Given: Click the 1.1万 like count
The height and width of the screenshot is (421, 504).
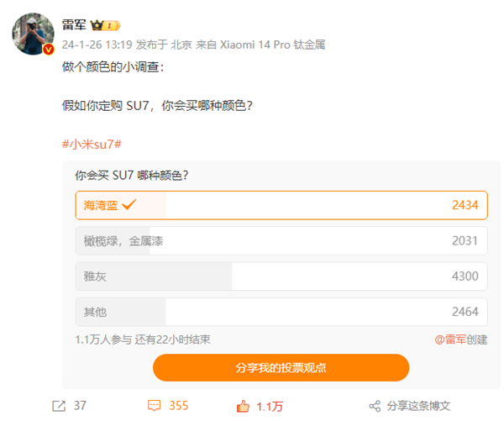Looking at the screenshot, I should pyautogui.click(x=270, y=406).
